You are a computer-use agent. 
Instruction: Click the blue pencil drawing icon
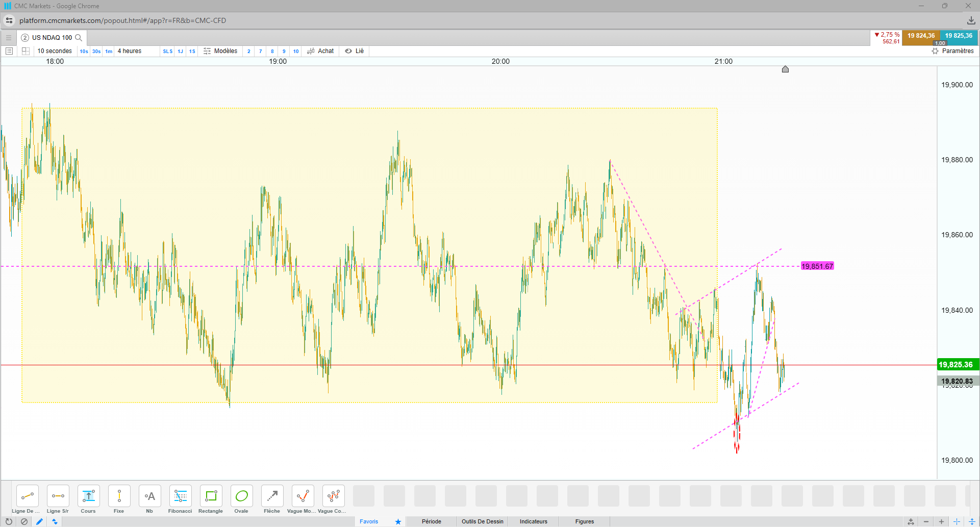(x=39, y=521)
